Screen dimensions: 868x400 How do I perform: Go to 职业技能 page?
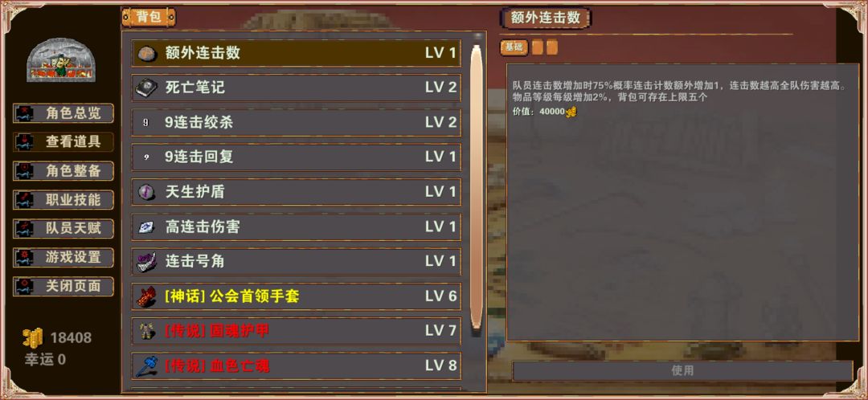pos(63,200)
